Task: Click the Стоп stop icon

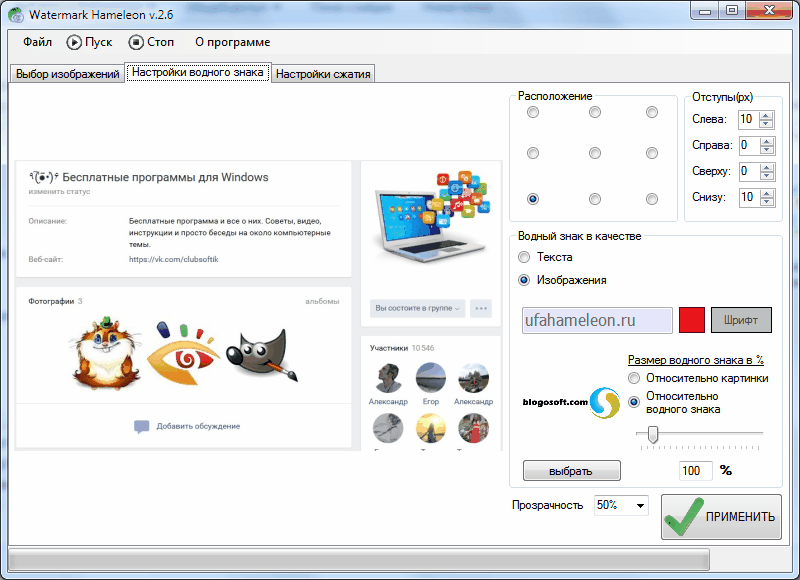Action: pyautogui.click(x=136, y=42)
